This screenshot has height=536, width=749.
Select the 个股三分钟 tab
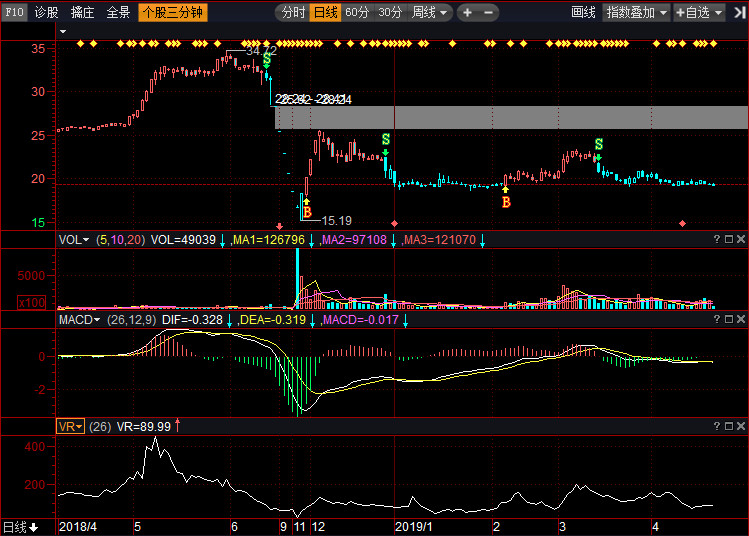(173, 12)
